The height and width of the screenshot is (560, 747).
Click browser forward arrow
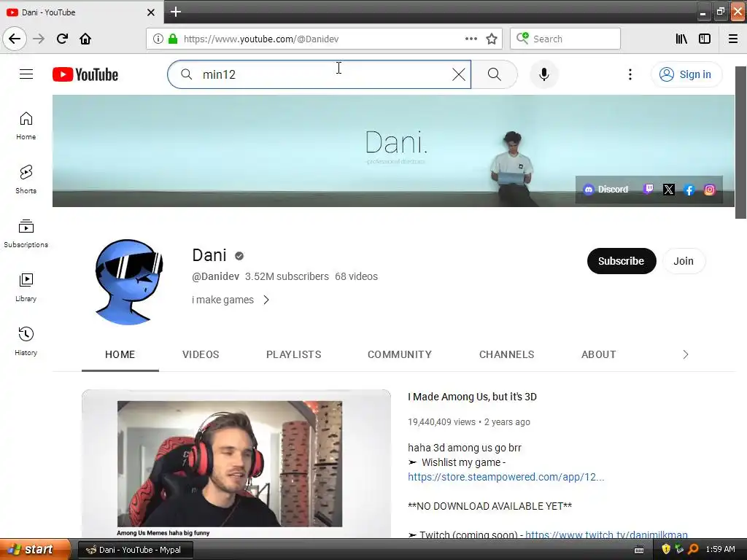point(39,39)
